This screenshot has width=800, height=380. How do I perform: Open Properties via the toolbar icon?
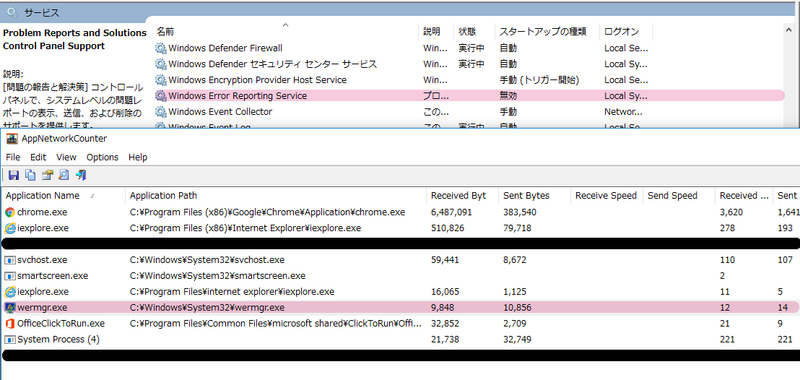click(47, 175)
